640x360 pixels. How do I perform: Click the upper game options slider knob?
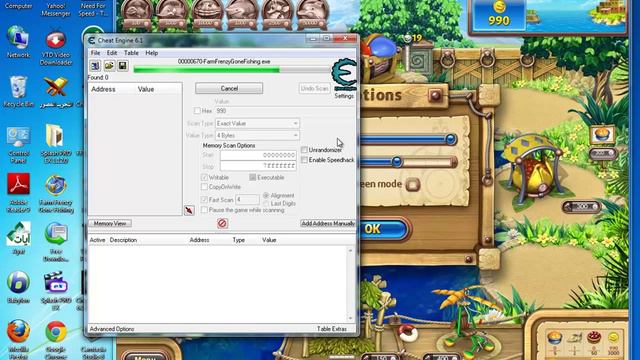(x=451, y=139)
